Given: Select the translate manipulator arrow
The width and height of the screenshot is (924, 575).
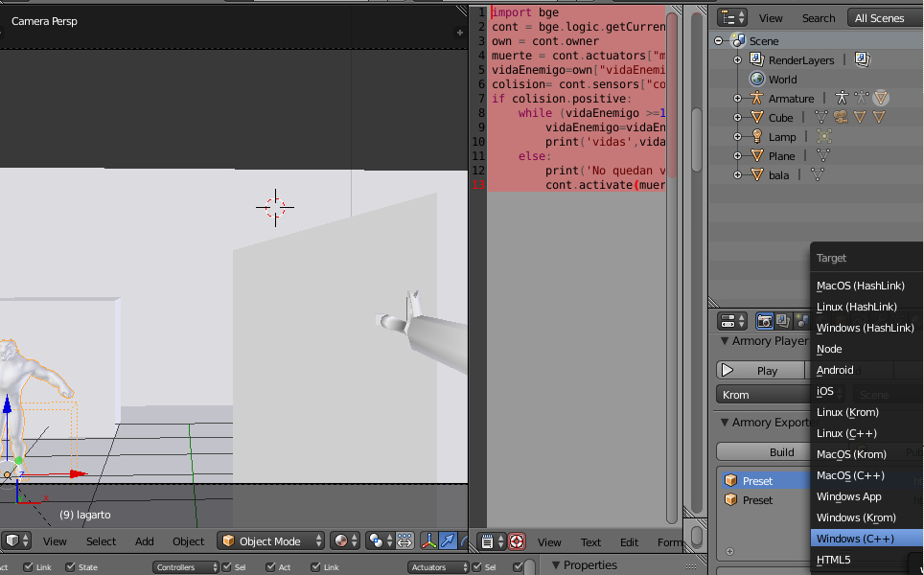Looking at the screenshot, I should 448,540.
